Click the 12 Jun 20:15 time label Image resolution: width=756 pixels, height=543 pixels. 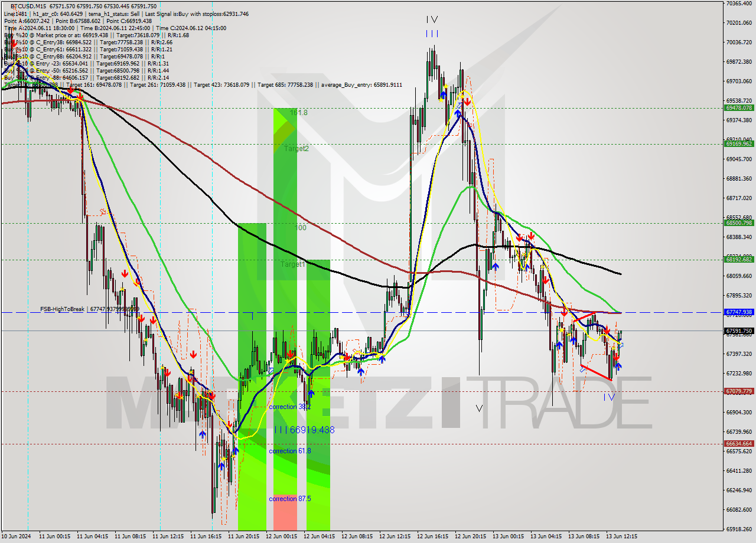(470, 537)
